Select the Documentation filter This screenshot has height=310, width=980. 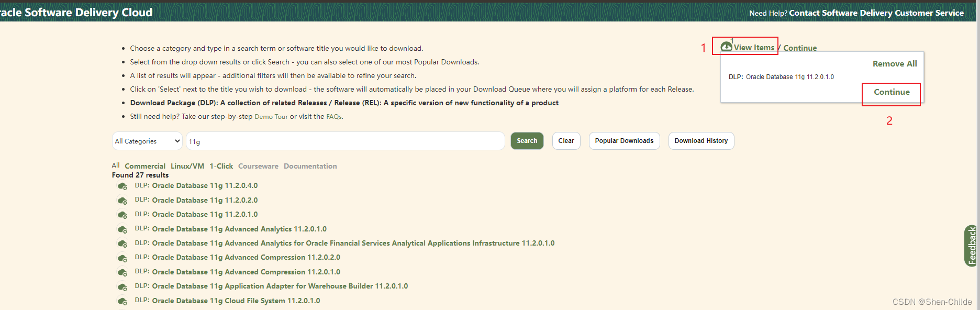(310, 166)
